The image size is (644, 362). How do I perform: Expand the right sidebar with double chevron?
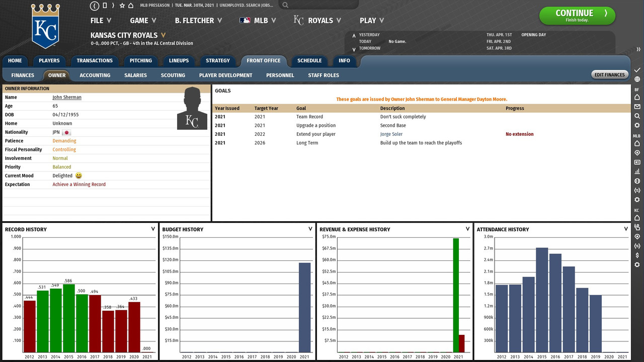point(638,49)
